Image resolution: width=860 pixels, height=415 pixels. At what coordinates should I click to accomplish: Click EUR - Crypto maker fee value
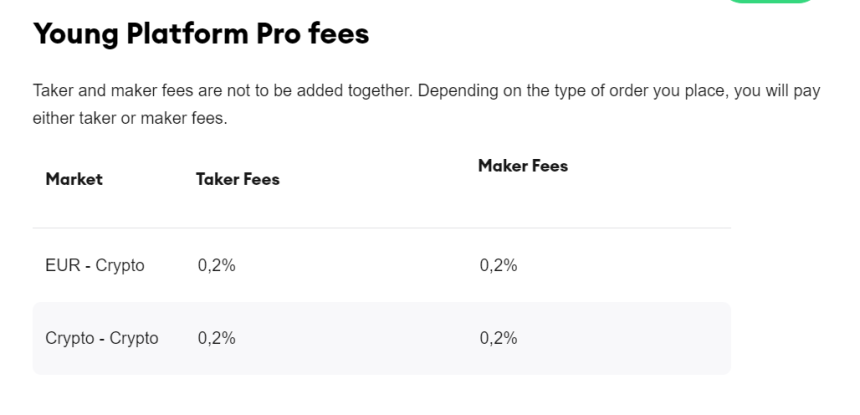click(498, 266)
